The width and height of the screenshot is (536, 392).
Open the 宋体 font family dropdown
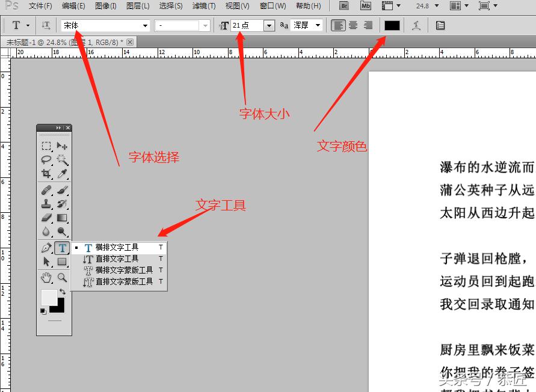(x=144, y=25)
